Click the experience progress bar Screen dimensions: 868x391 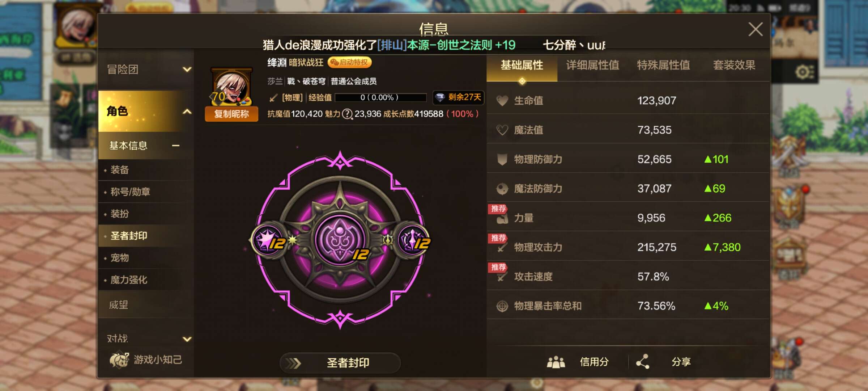click(380, 97)
